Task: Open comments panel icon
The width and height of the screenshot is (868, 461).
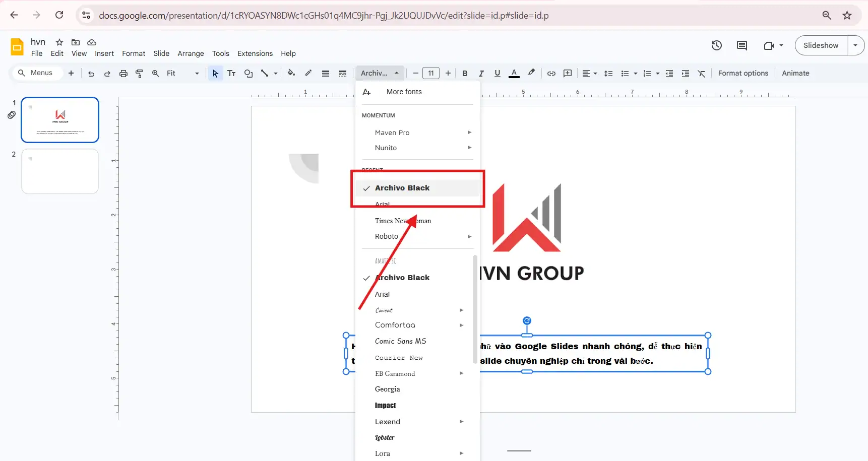Action: [741, 45]
